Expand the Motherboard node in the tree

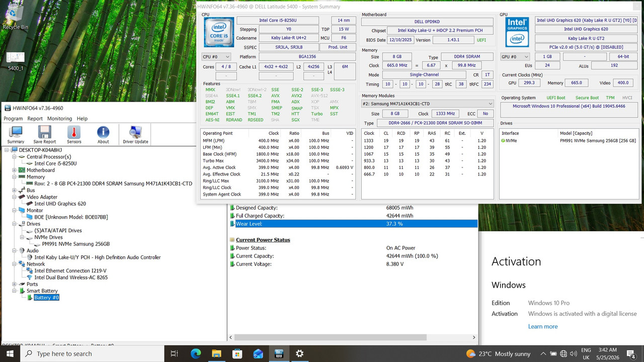pos(15,170)
